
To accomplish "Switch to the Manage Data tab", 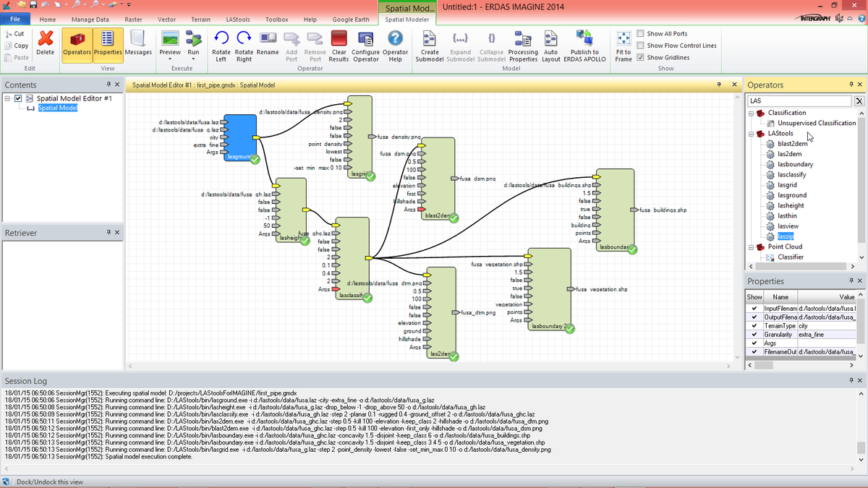I will click(x=90, y=20).
